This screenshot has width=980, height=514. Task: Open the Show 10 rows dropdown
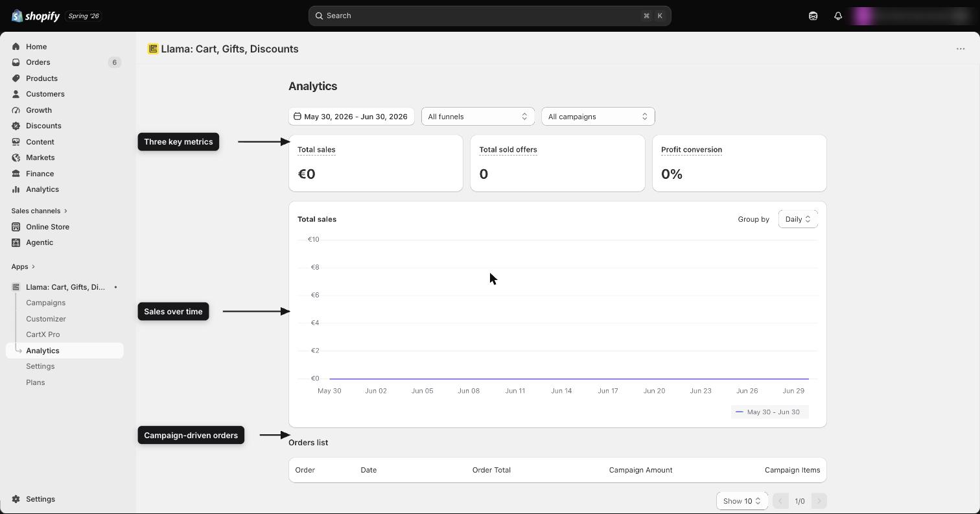(x=741, y=501)
